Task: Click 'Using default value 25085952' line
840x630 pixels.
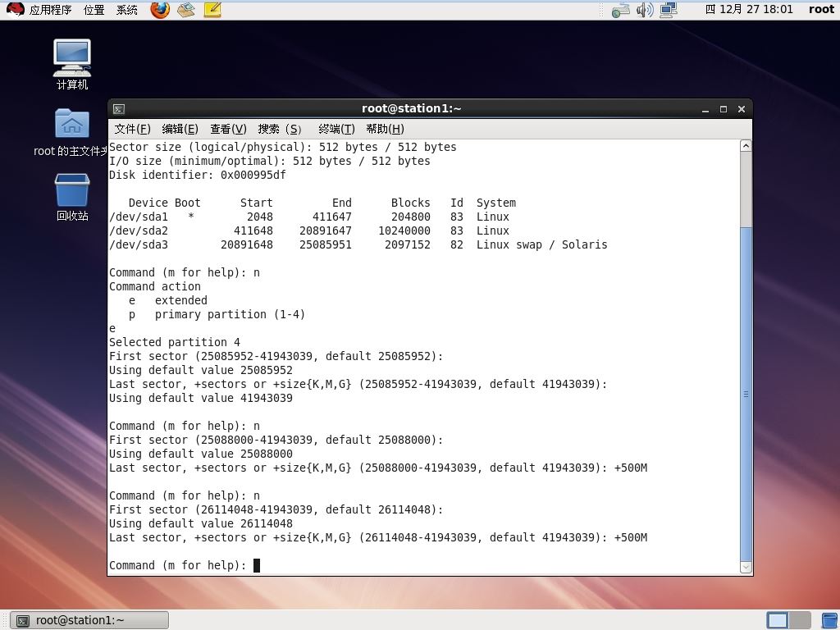Action: point(201,370)
